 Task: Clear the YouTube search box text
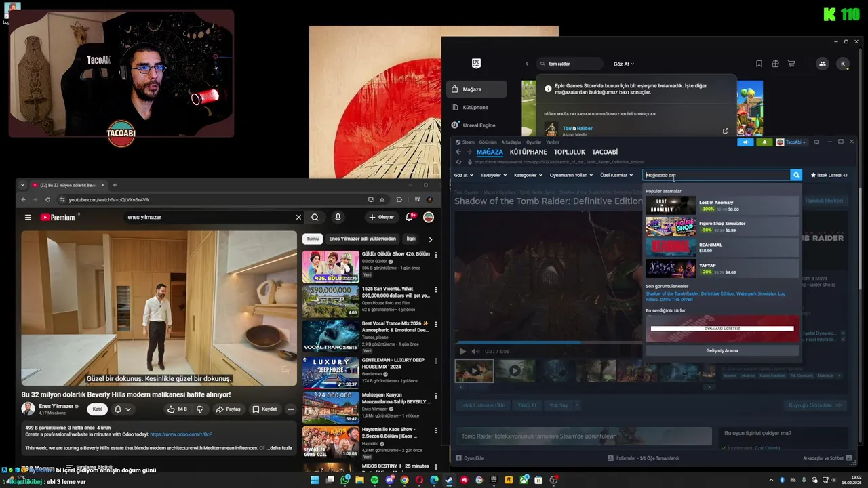click(x=298, y=218)
